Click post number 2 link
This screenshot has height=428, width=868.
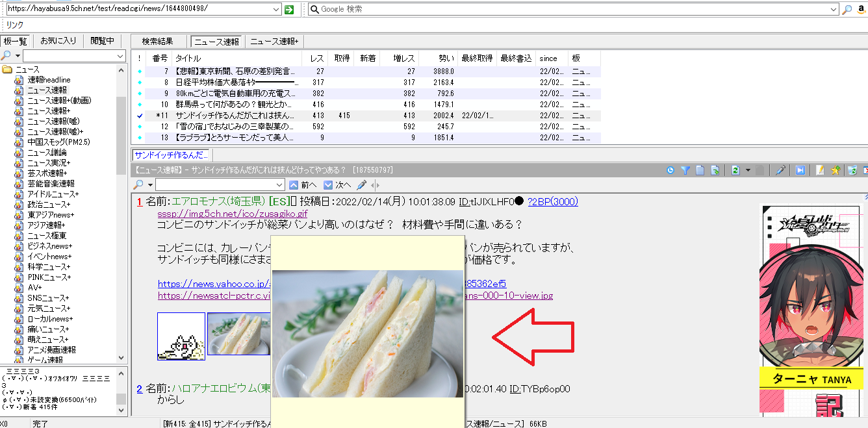tap(140, 389)
